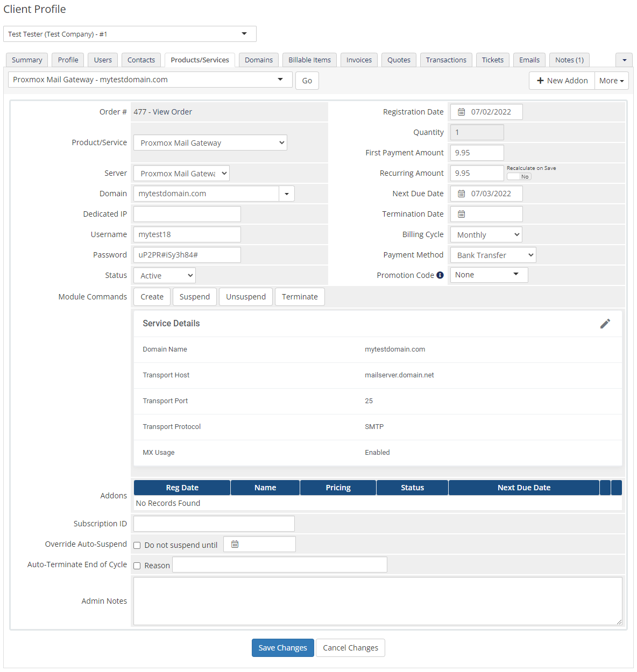The height and width of the screenshot is (672, 637).
Task: Click the pencil edit icon in Service Details
Action: pyautogui.click(x=605, y=324)
